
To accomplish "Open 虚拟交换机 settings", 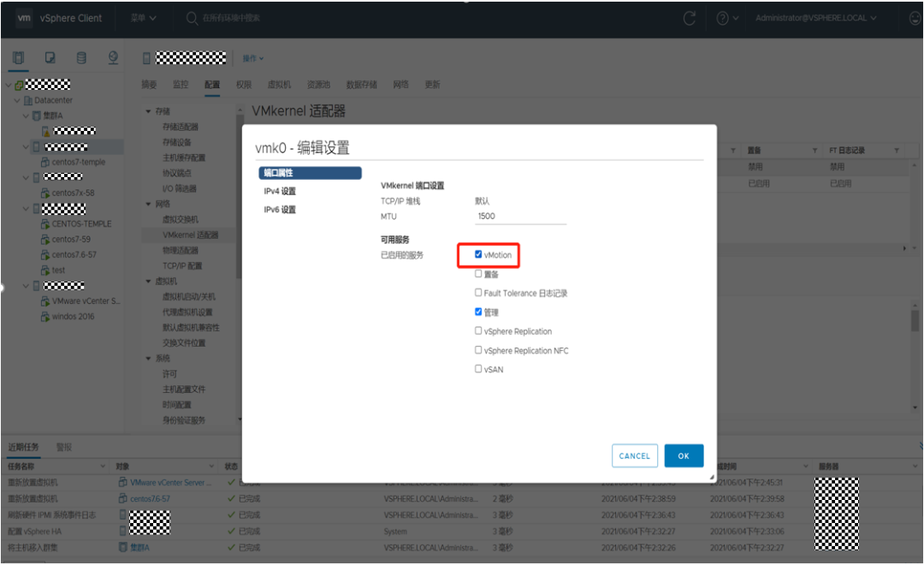I will (181, 219).
